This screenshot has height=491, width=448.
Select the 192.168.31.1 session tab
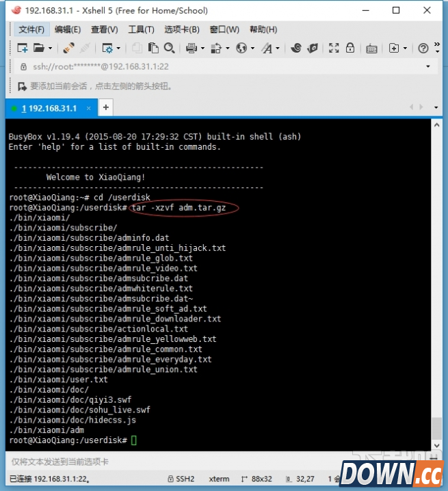point(51,108)
